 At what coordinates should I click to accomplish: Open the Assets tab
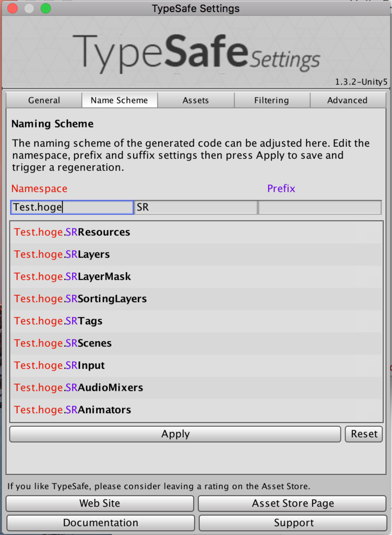coord(196,100)
